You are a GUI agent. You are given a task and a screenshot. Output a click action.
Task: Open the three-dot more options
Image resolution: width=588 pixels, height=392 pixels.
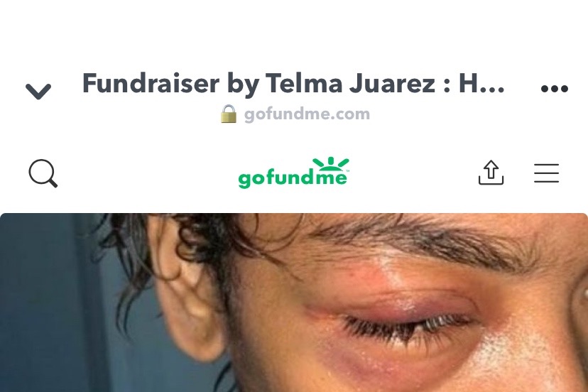(554, 89)
